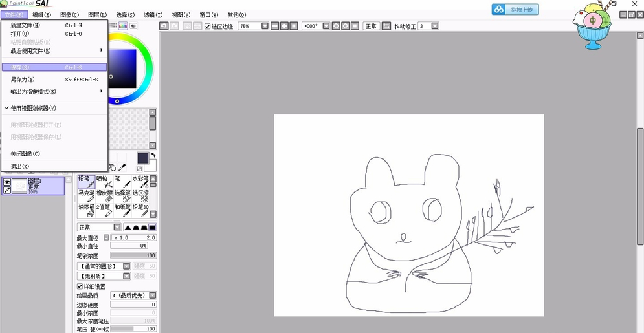Click the swap foreground/background colors arrow
Viewport: 644px width, 333px height.
153,155
